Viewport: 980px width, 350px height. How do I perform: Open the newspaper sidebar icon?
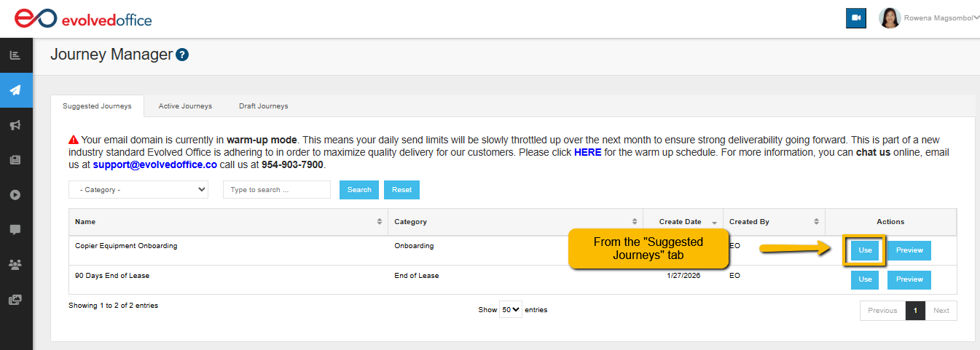pos(15,160)
